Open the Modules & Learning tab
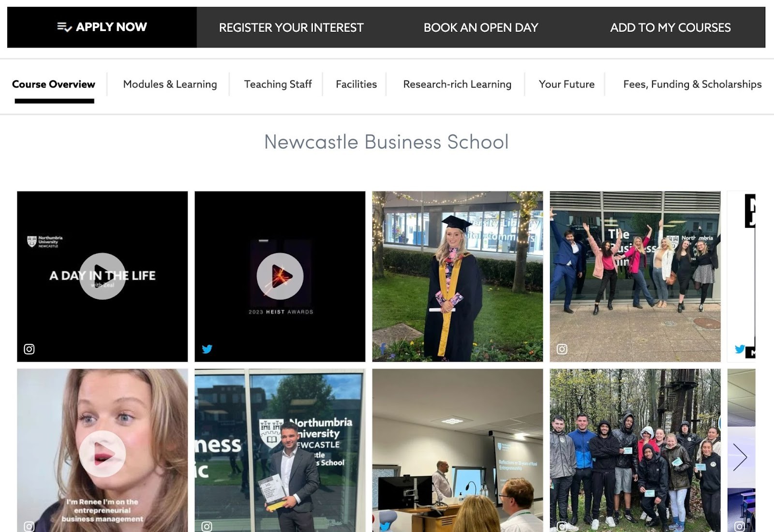The width and height of the screenshot is (774, 532). tap(170, 84)
